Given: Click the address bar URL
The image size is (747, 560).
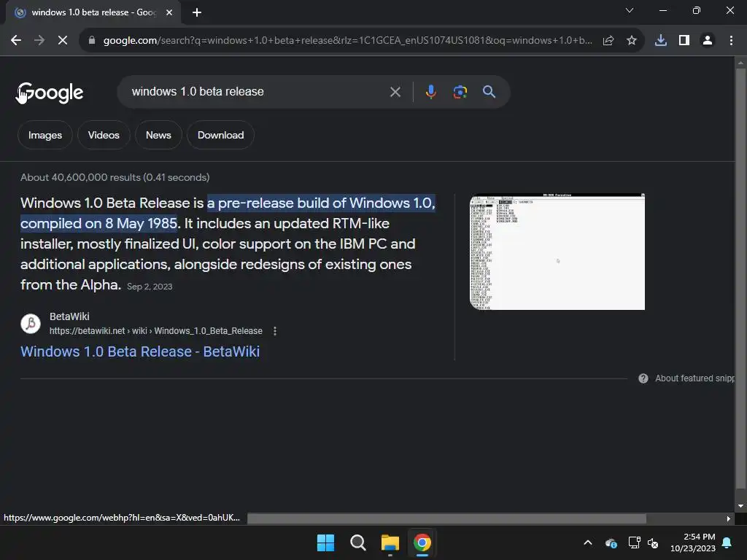Looking at the screenshot, I should 347,41.
